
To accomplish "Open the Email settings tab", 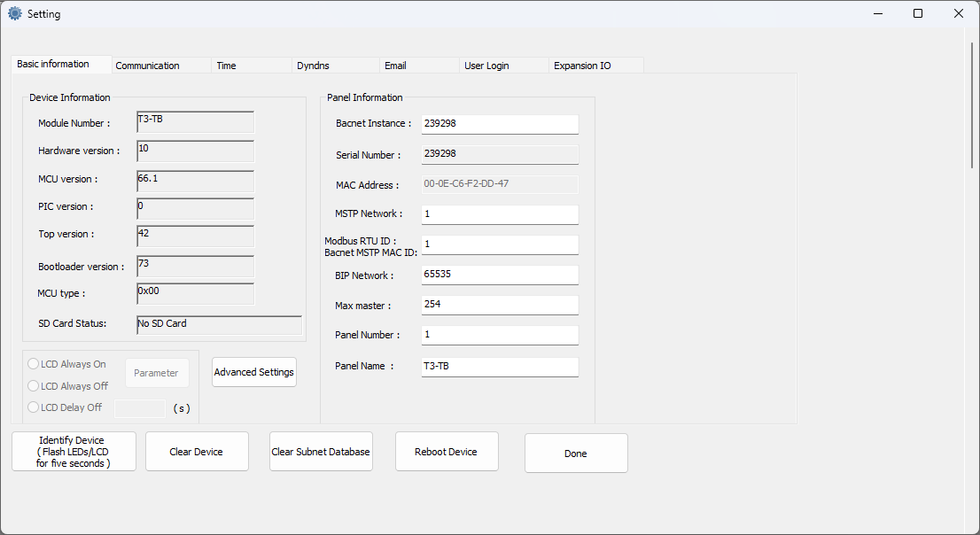I will pos(395,66).
